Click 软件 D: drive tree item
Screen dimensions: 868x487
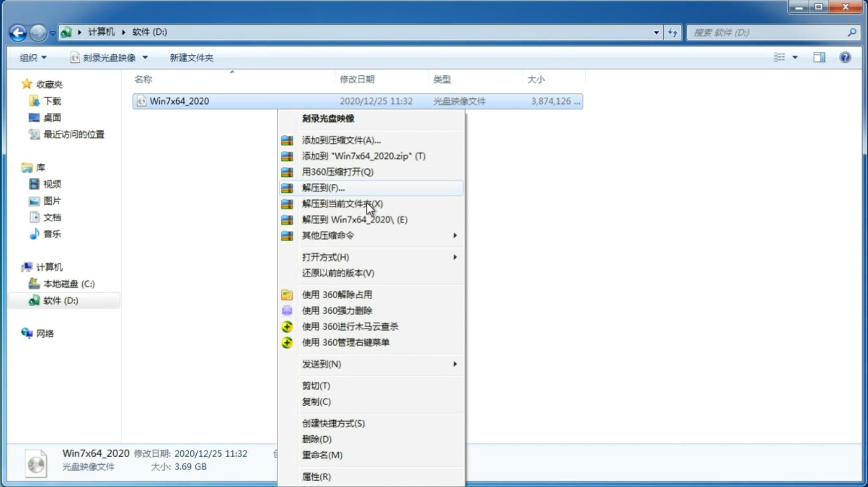point(60,300)
